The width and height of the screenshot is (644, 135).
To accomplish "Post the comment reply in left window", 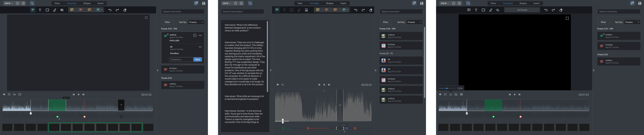I will [x=198, y=60].
